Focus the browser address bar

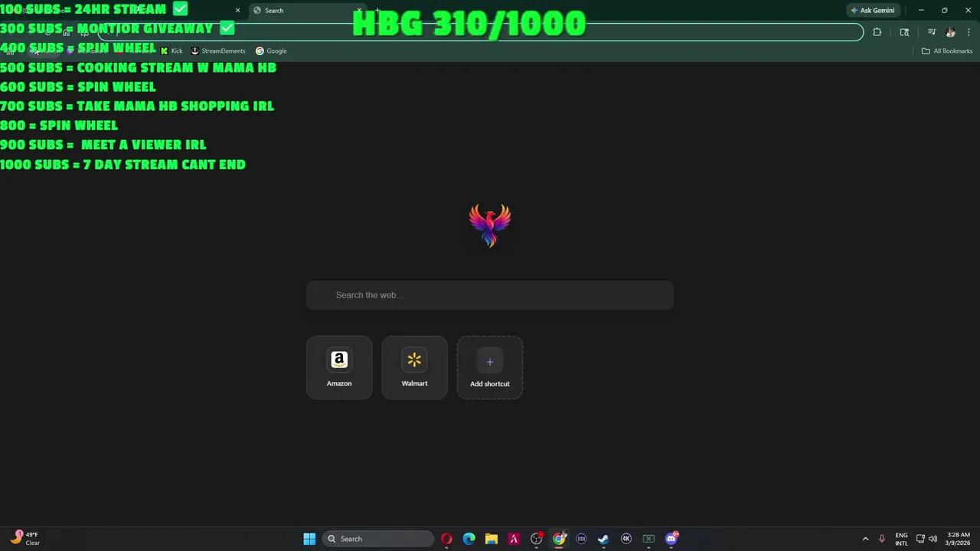(x=481, y=32)
